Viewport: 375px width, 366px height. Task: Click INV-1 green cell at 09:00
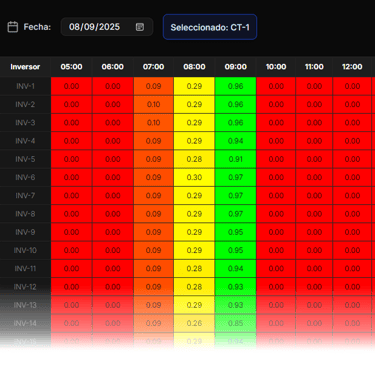tap(236, 86)
